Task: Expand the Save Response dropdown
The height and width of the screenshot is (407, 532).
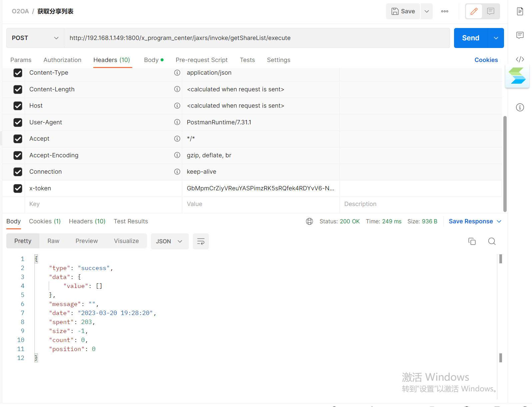Action: (x=475, y=221)
